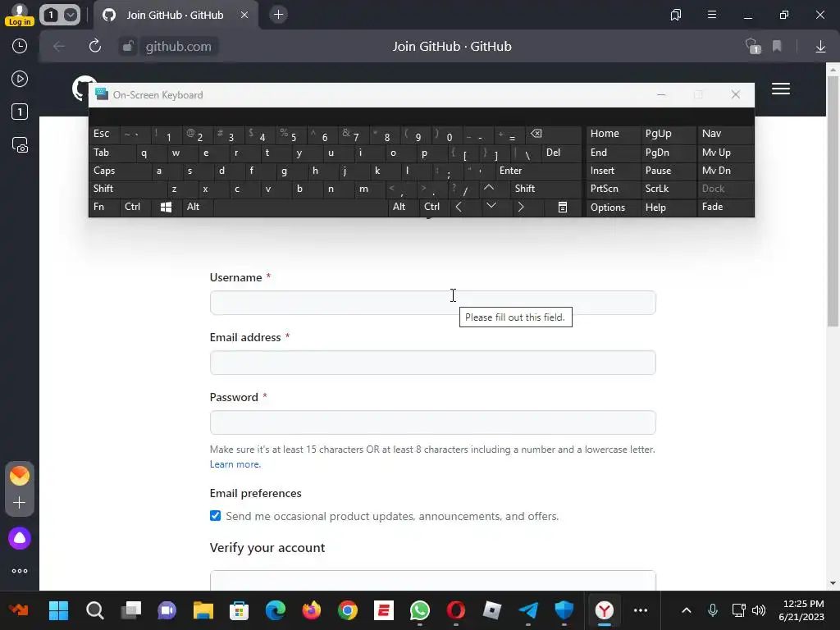Screen dimensions: 840x630
Task: Bookmark this page with bookmark icon
Action: pyautogui.click(x=777, y=47)
